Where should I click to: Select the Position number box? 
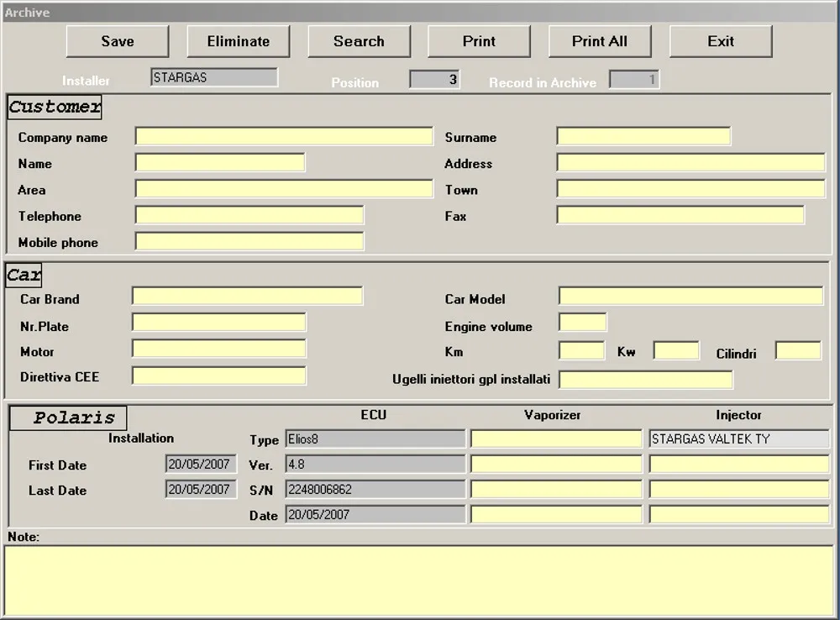tap(434, 80)
